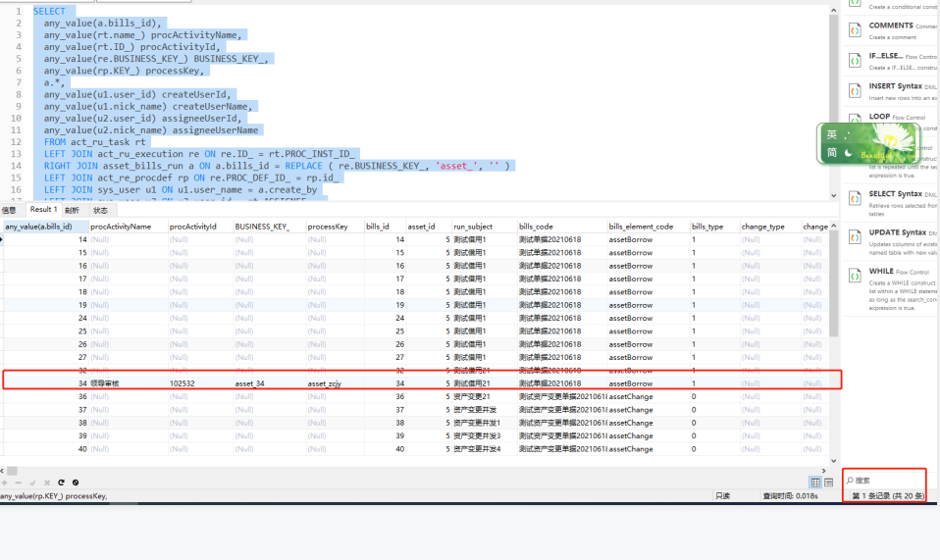The width and height of the screenshot is (940, 560).
Task: Click the input method moon icon
Action: [x=848, y=153]
